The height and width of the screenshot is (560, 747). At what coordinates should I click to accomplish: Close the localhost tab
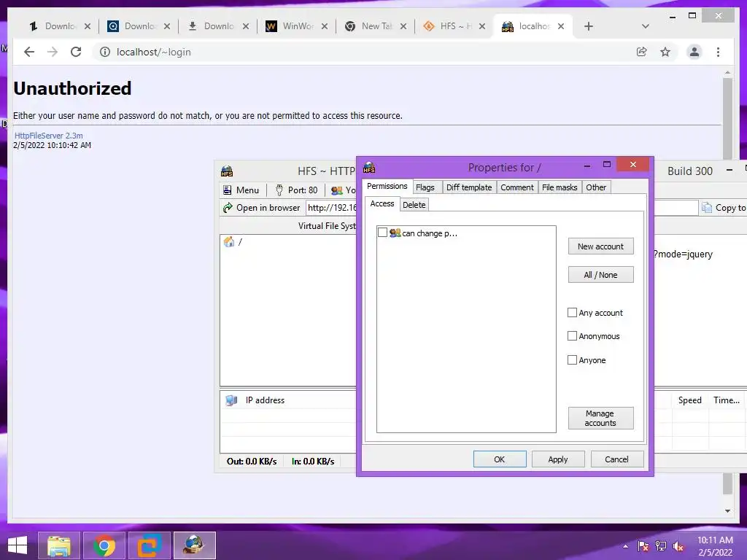561,26
